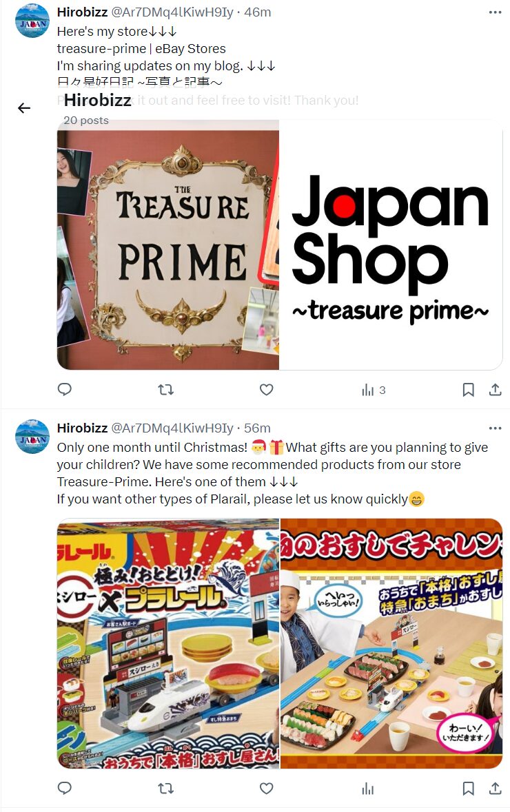510x812 pixels.
Task: Open more options on the 46m post
Action: point(495,12)
